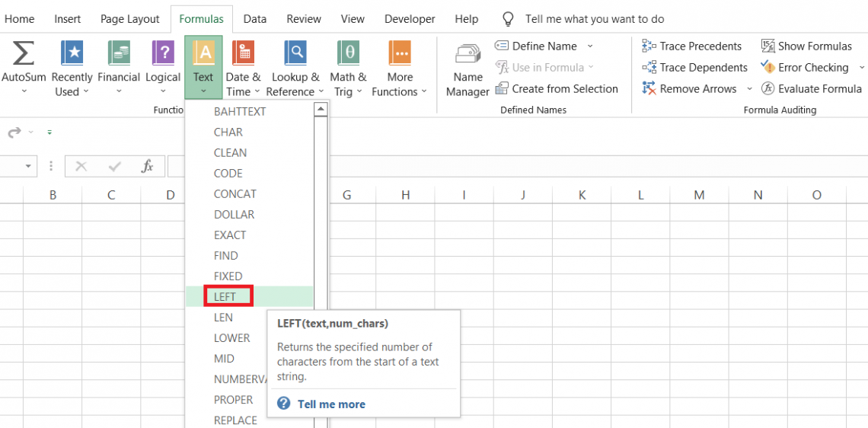Viewport: 868px width, 428px height.
Task: Click the function list scroll-up arrow
Action: coord(321,110)
